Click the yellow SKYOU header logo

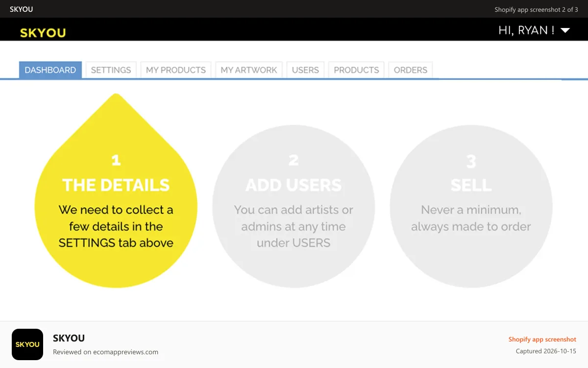pos(43,33)
